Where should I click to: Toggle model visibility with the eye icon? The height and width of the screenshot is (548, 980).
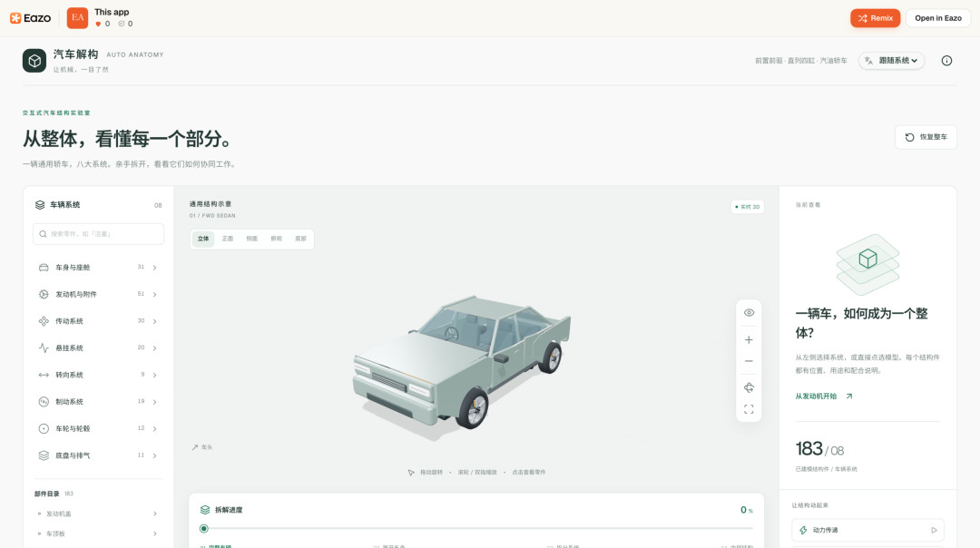point(749,312)
